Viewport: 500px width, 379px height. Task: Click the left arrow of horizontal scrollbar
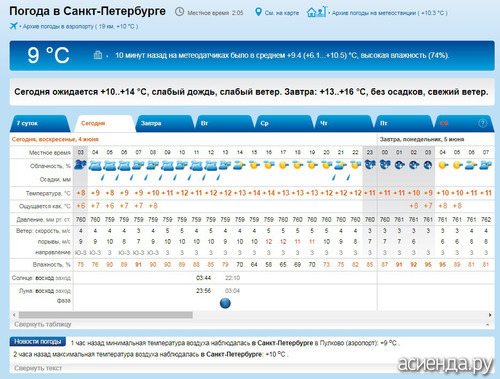(14, 315)
